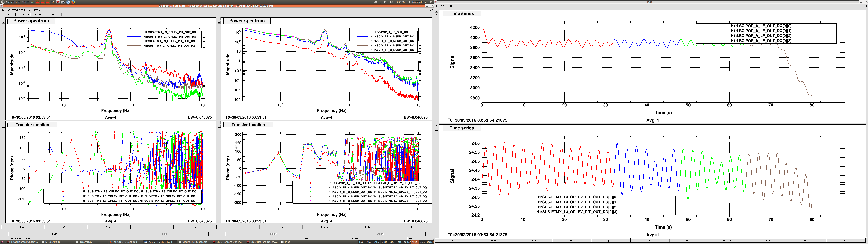Click Calibration... in Diagnostics test tools

pyautogui.click(x=367, y=227)
